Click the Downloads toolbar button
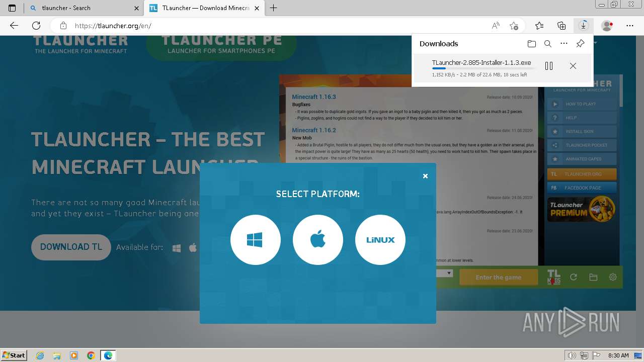Screen dimensions: 644x362 (584, 26)
